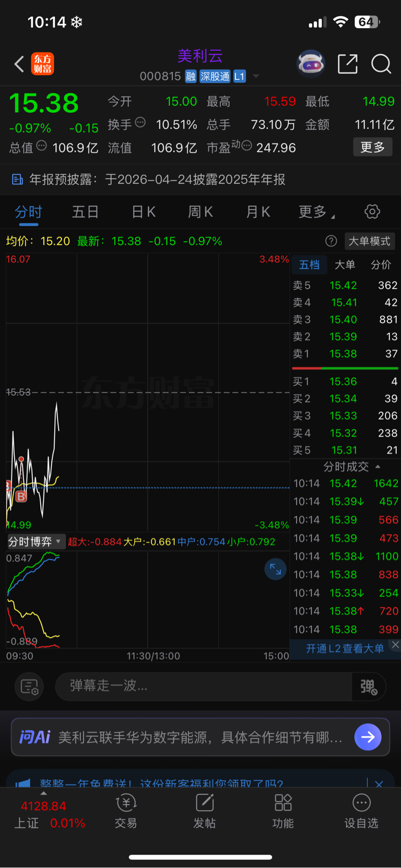Tap the B buy marker on chart
This screenshot has height=868, width=401.
tap(21, 496)
